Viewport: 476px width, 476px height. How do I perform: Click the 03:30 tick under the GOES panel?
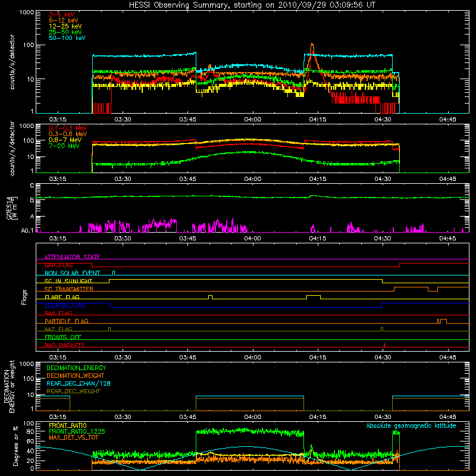(x=123, y=239)
